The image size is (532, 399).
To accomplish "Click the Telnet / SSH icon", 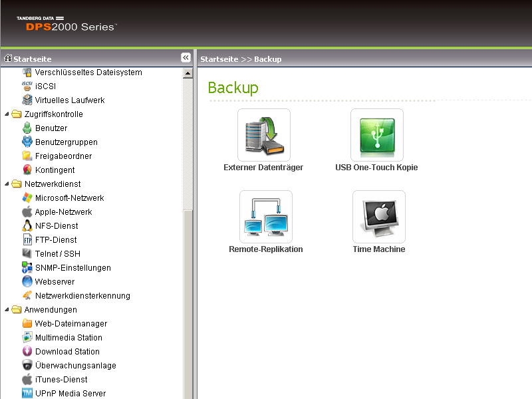I will [27, 253].
